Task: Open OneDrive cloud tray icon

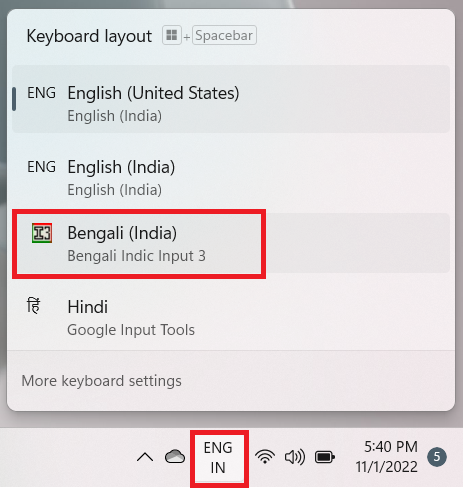Action: [x=175, y=457]
